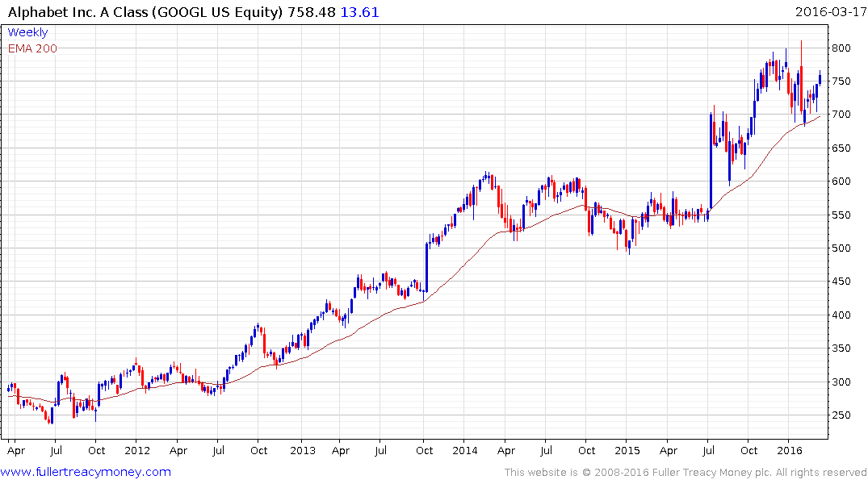
Task: Click the copyright notice 'Fuller Treacy Money plc'
Action: [x=712, y=473]
